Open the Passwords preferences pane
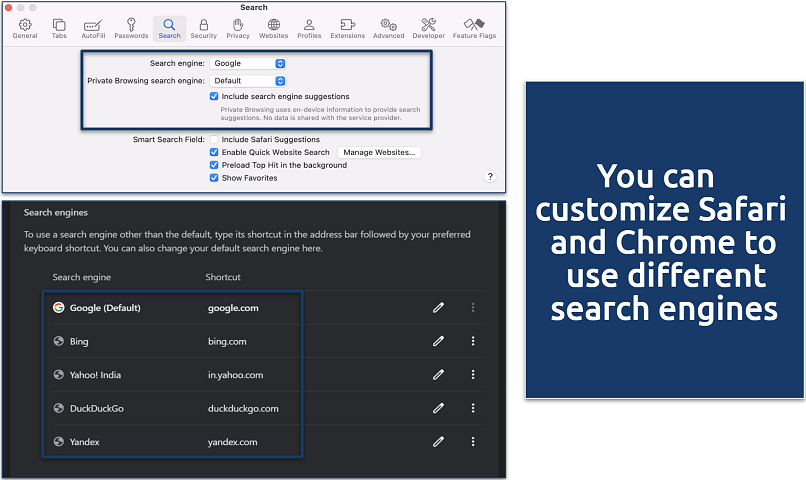 click(x=131, y=29)
